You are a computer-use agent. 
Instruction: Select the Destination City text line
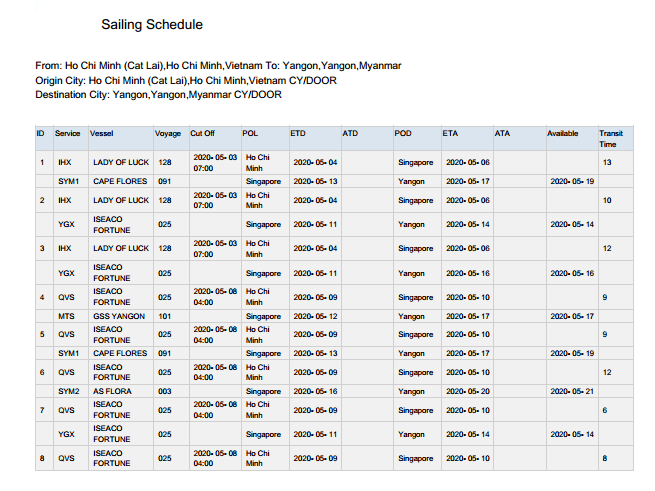[159, 94]
